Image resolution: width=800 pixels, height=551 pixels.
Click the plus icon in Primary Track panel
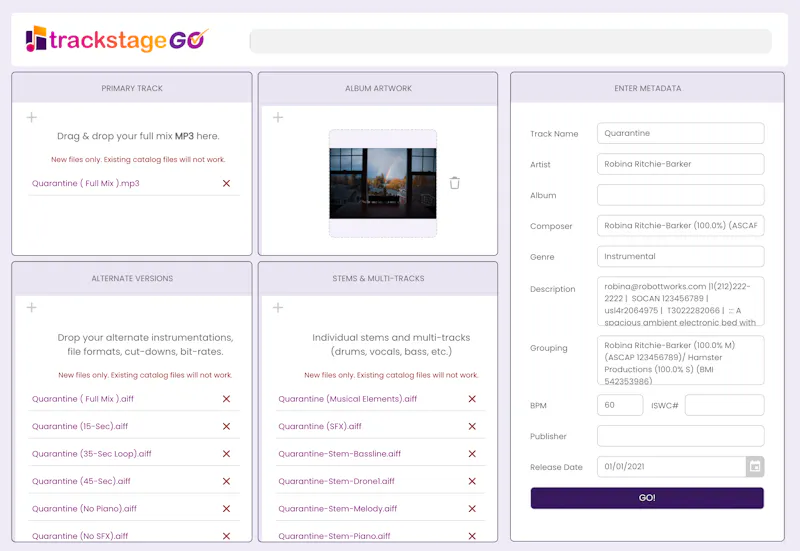tap(32, 117)
